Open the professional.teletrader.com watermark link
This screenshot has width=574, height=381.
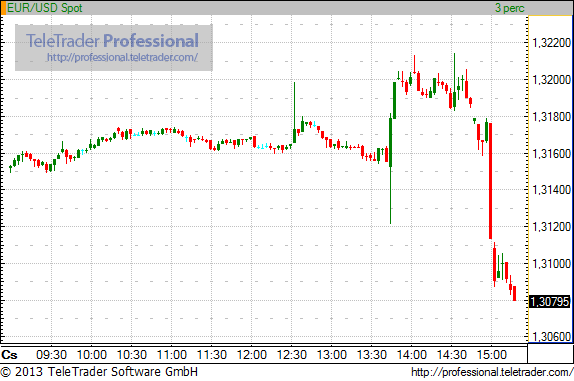(122, 57)
